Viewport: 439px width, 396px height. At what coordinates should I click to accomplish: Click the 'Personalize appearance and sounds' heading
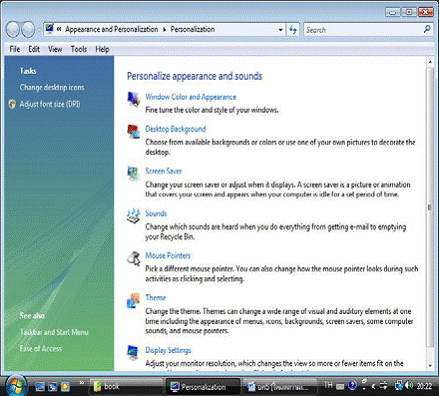[194, 76]
